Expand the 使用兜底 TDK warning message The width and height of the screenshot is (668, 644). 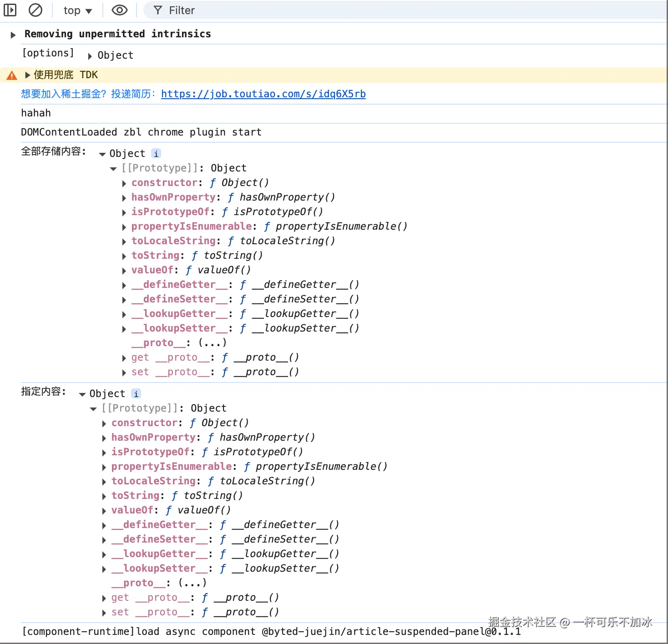[27, 75]
